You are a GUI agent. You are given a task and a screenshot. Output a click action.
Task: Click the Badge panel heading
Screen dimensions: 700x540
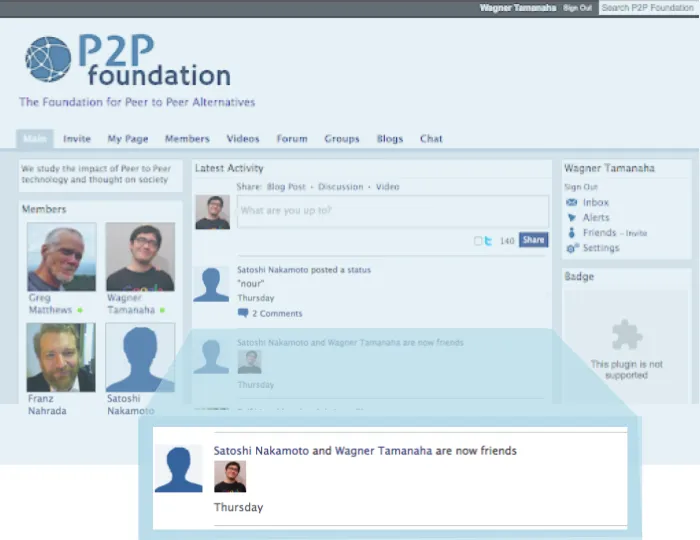[579, 277]
